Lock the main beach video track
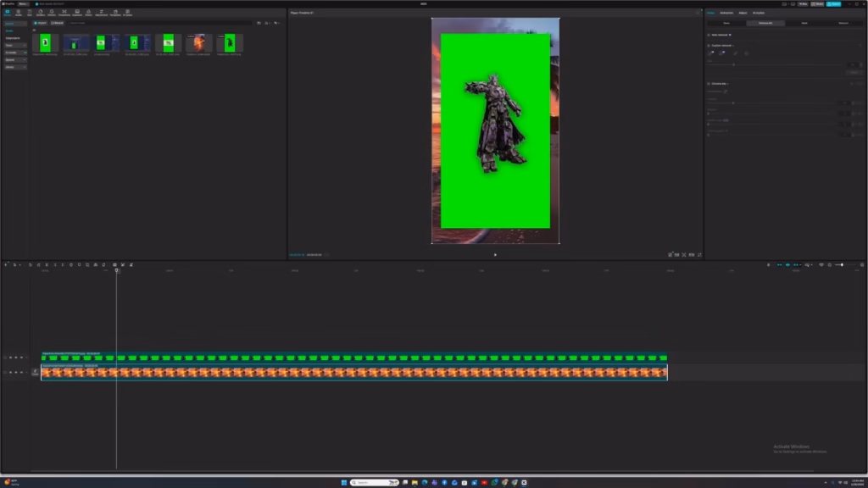 click(10, 373)
